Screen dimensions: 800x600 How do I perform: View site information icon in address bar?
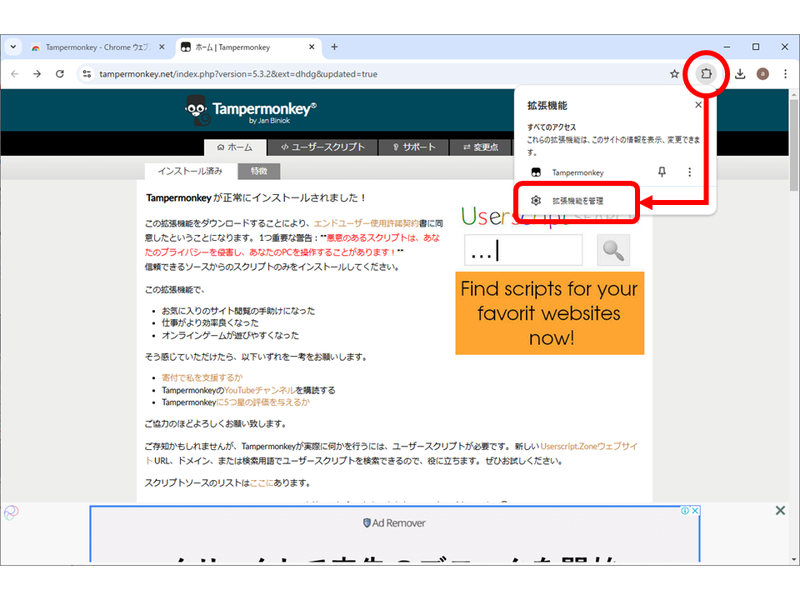coord(87,74)
